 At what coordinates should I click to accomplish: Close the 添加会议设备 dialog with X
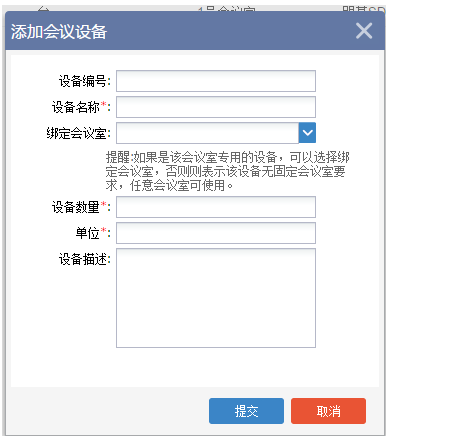364,31
